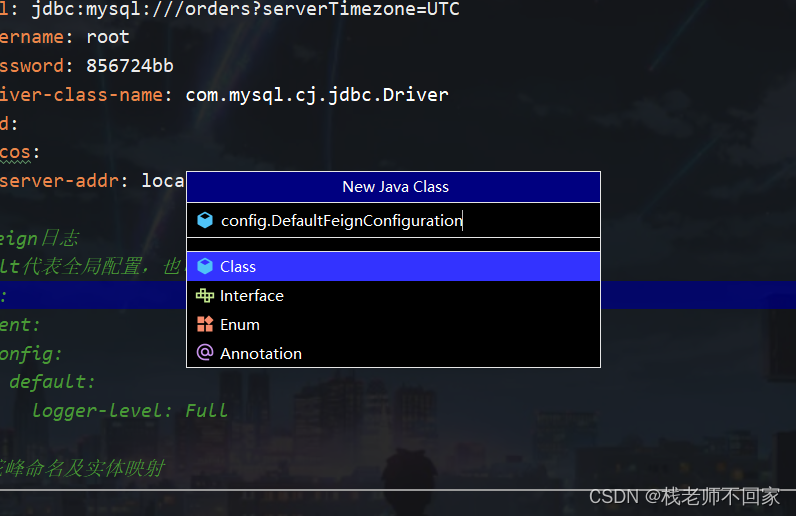Click the default: line in editor
The width and height of the screenshot is (796, 516).
(52, 382)
